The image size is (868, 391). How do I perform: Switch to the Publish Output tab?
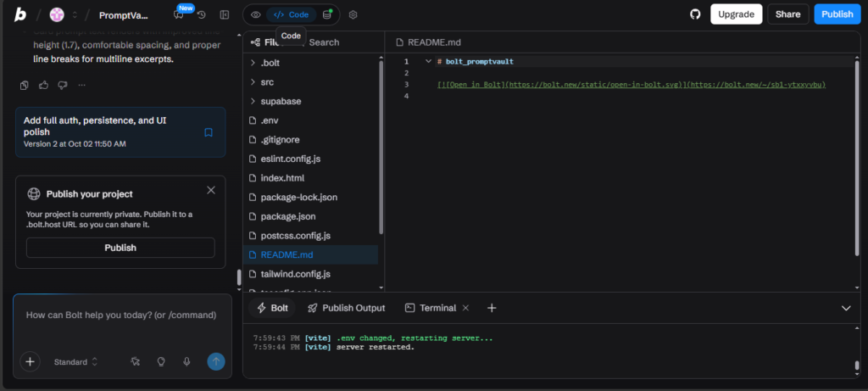coord(347,308)
